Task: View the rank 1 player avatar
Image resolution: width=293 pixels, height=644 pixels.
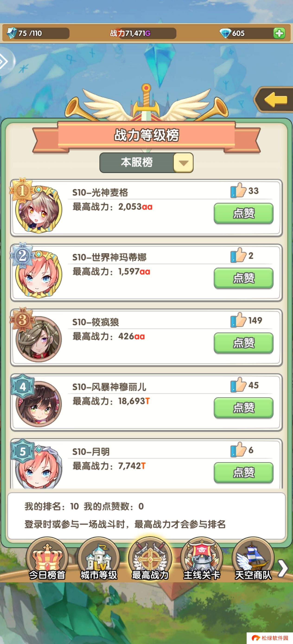Action: tap(38, 209)
